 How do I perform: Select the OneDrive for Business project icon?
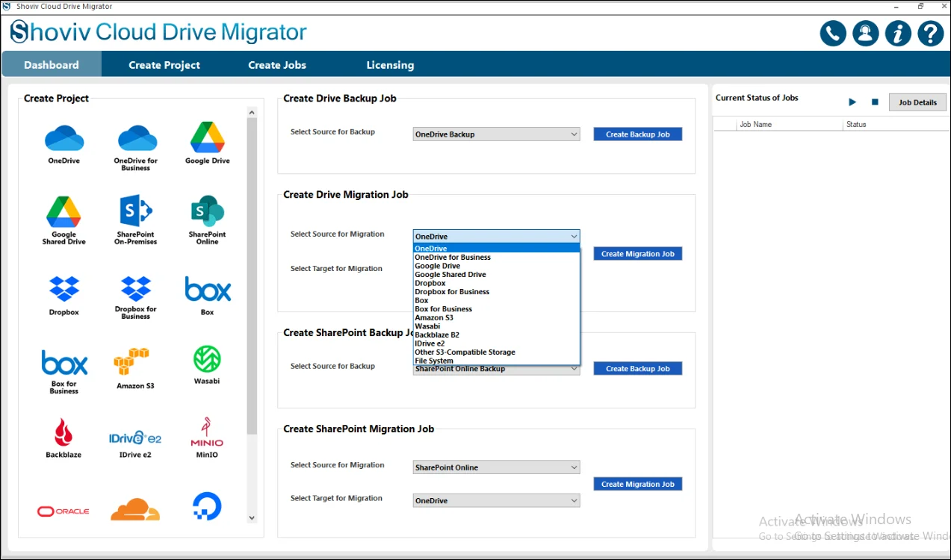tap(136, 138)
